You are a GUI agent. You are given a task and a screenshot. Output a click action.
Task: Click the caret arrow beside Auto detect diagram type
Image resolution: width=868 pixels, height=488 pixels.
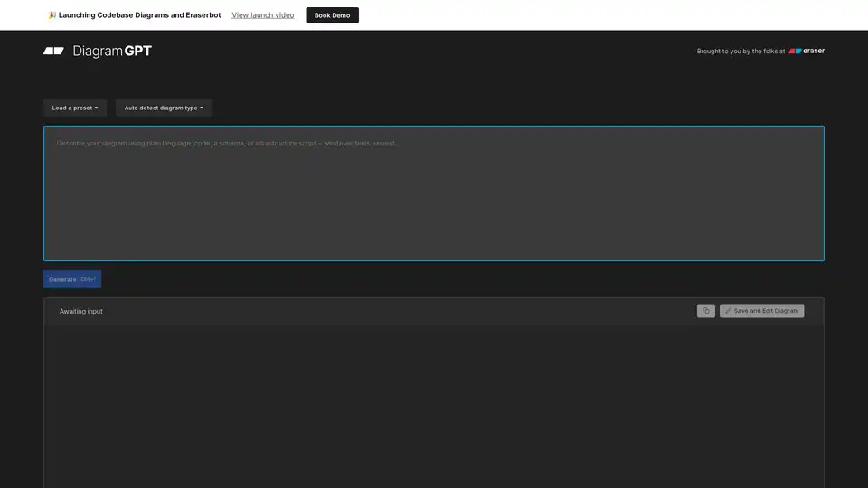(x=202, y=108)
